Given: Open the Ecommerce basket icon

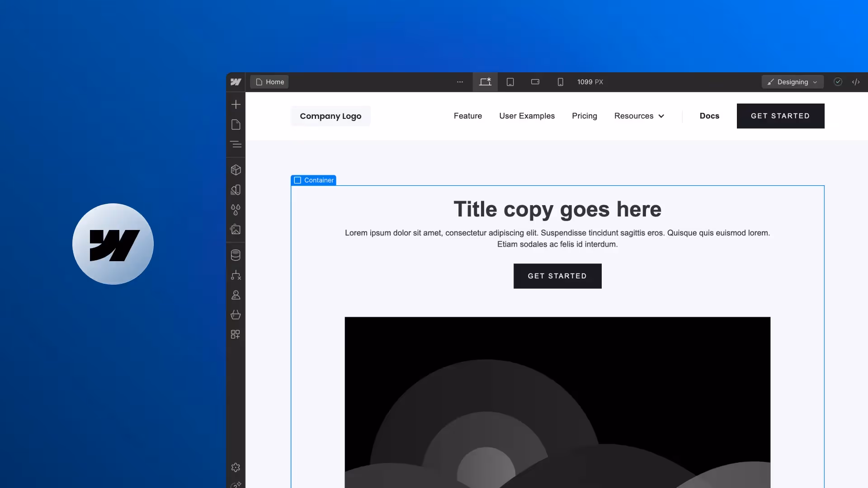Looking at the screenshot, I should [x=236, y=314].
